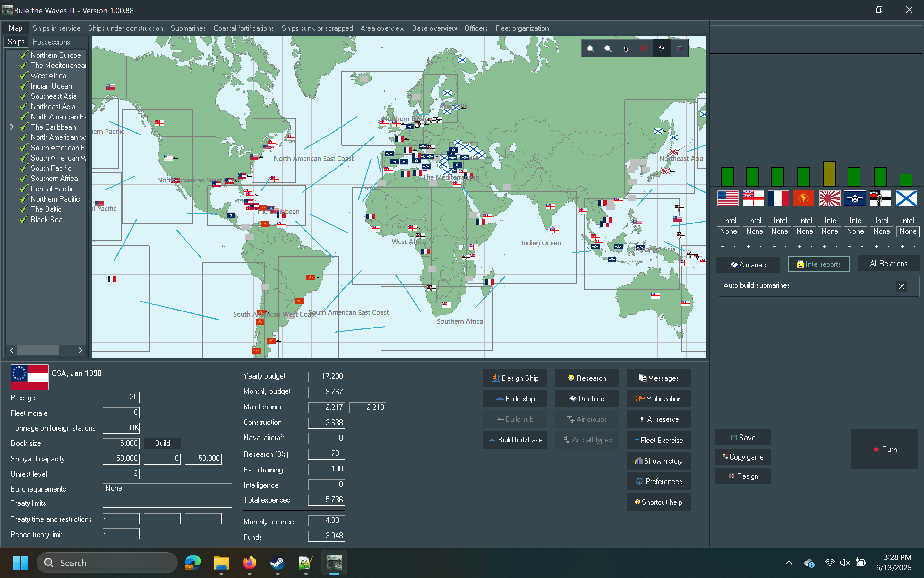Select the German imperial flag in relations panel
The image size is (924, 578).
click(880, 198)
